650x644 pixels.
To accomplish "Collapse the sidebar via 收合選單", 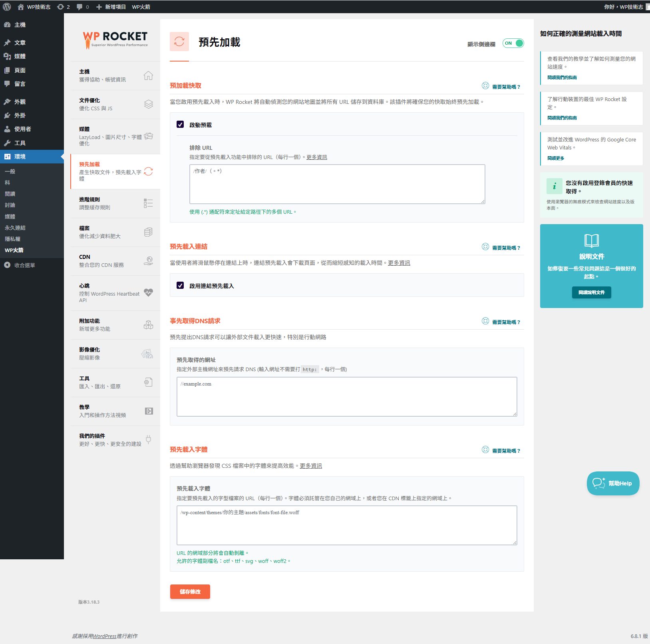I will point(32,265).
